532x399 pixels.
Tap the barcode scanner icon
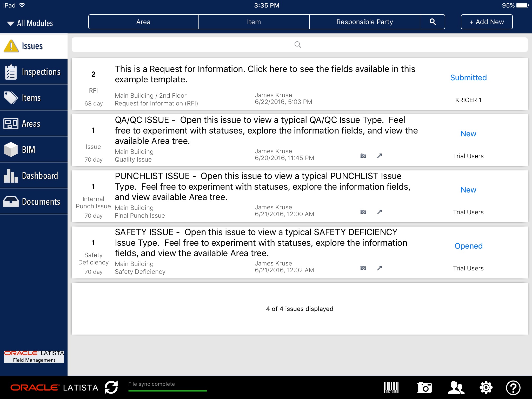[x=391, y=387]
